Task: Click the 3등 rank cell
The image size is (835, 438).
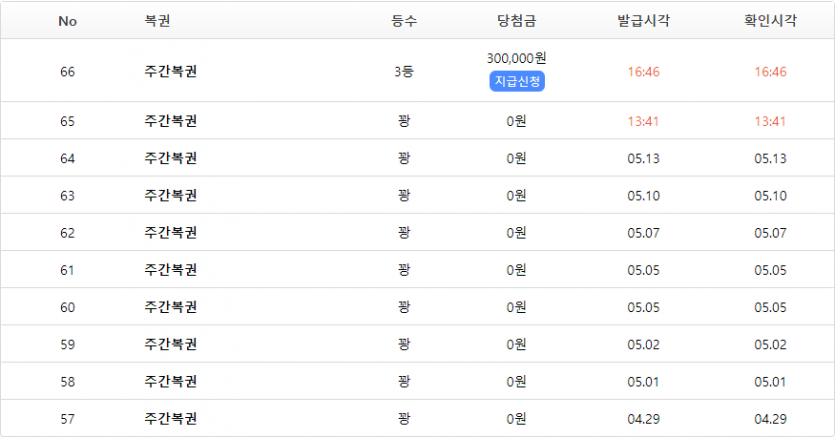Action: [x=404, y=71]
